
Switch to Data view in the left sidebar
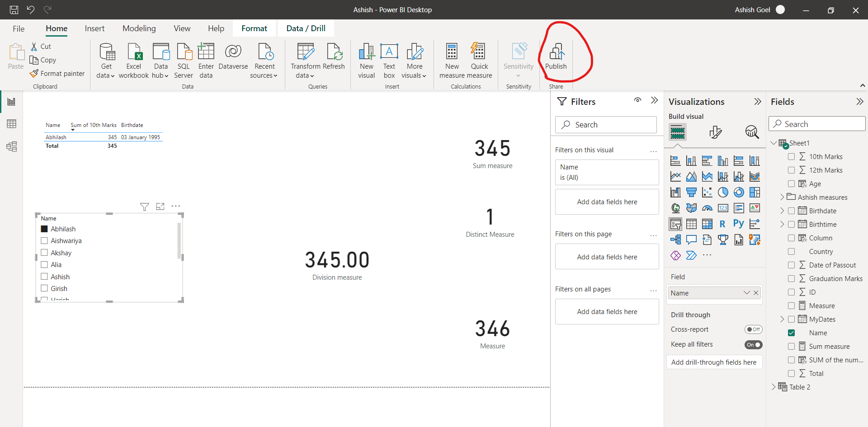click(12, 123)
